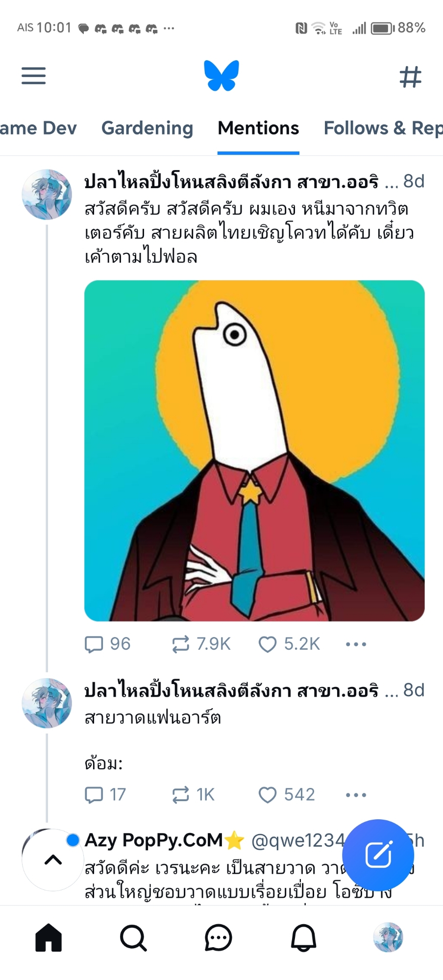The image size is (443, 980).
Task: Open the Notifications bell icon
Action: (303, 938)
